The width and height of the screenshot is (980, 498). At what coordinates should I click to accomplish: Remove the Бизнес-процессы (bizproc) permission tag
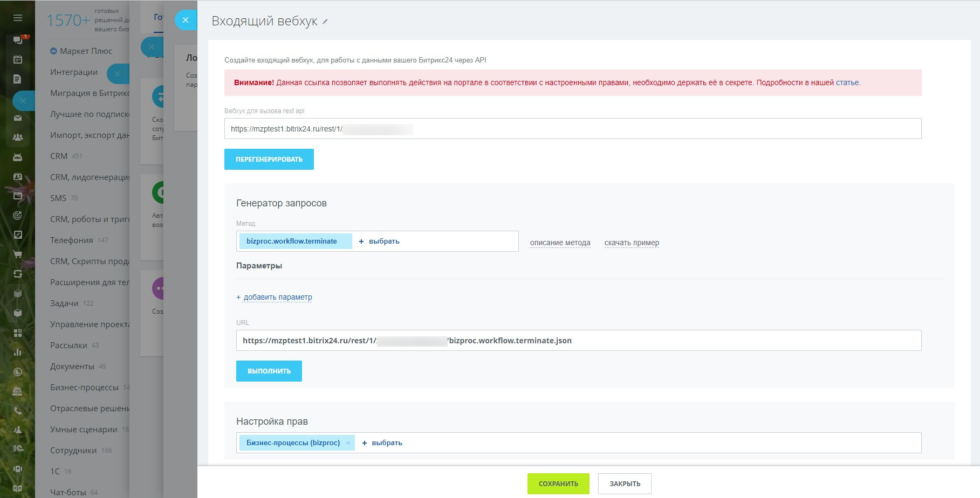click(348, 443)
